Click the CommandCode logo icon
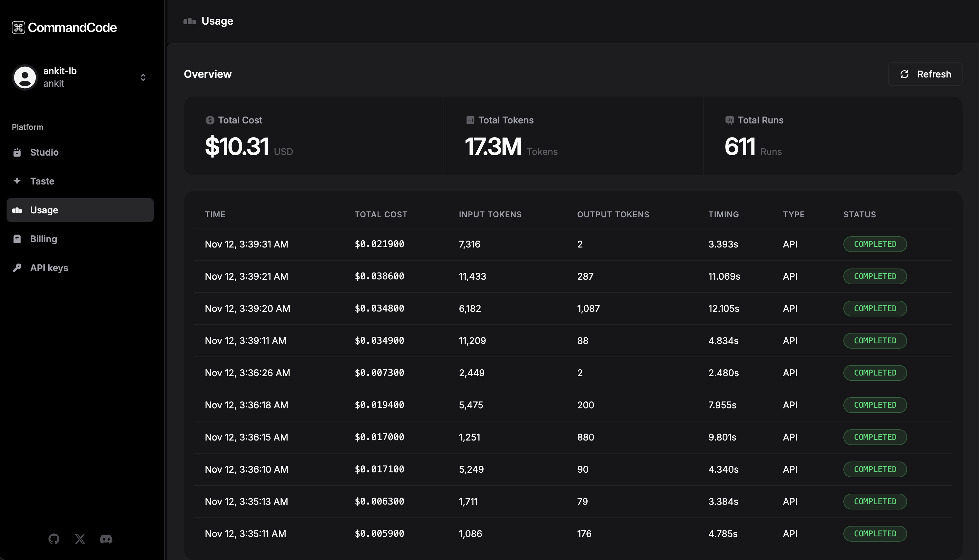 tap(18, 28)
